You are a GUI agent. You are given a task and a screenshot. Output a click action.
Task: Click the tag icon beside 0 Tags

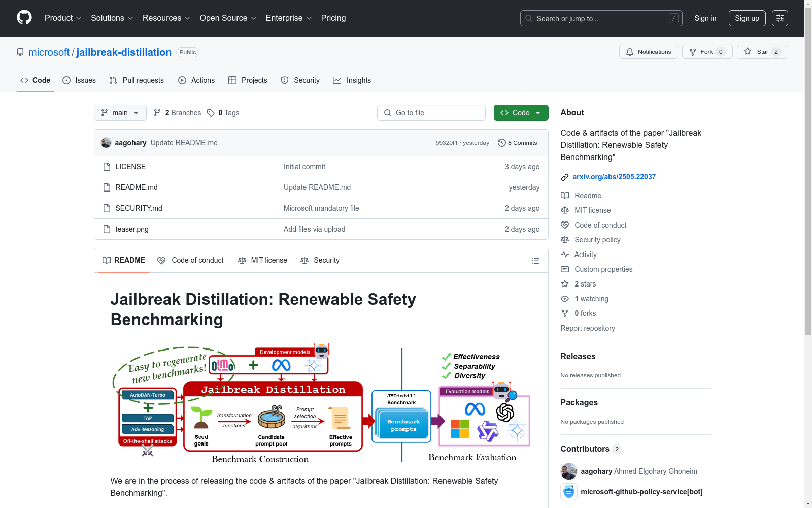[211, 113]
